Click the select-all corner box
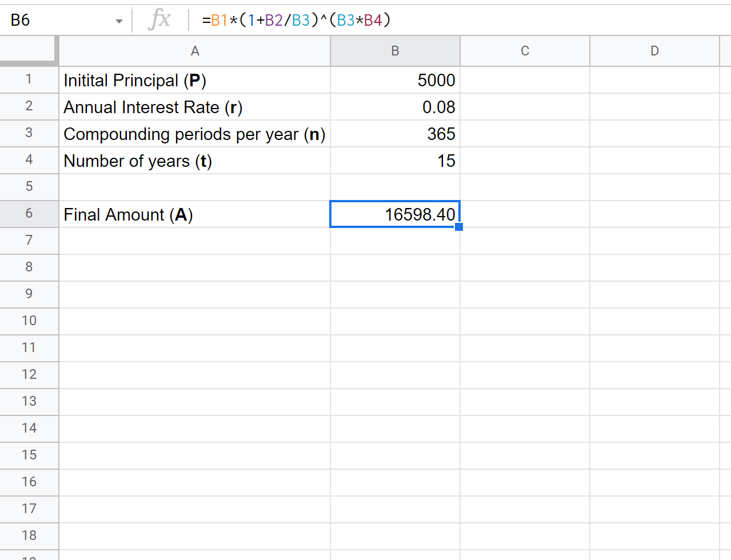Viewport: 731px width, 560px height. pos(29,50)
